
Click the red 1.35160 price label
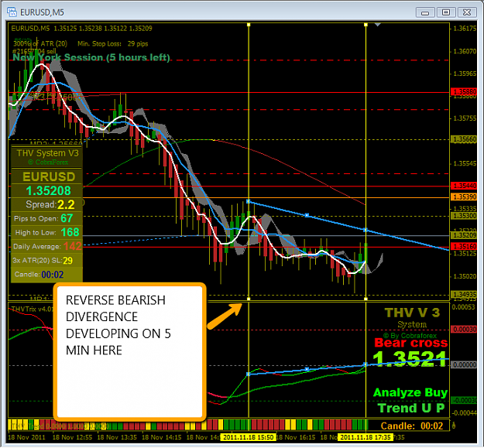point(464,246)
